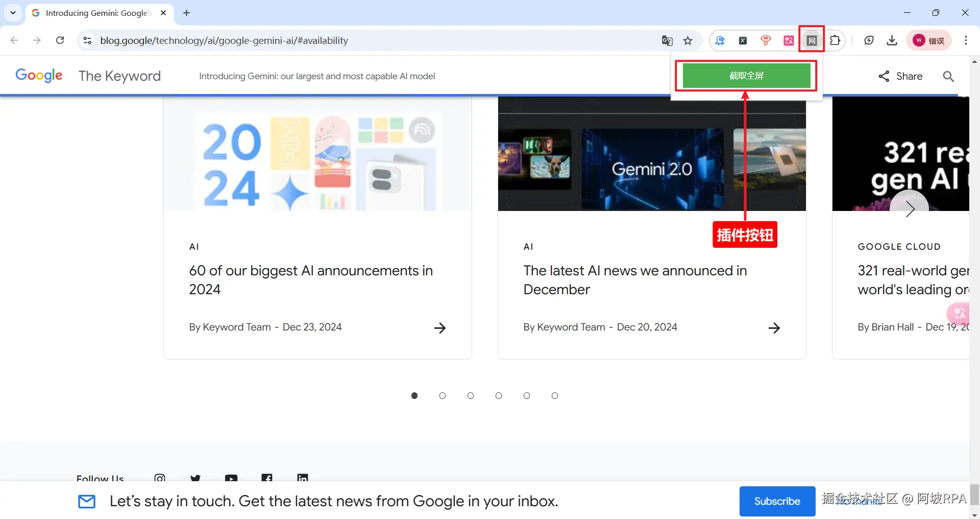The image size is (980, 519).
Task: Select the first carousel page dot
Action: [414, 395]
